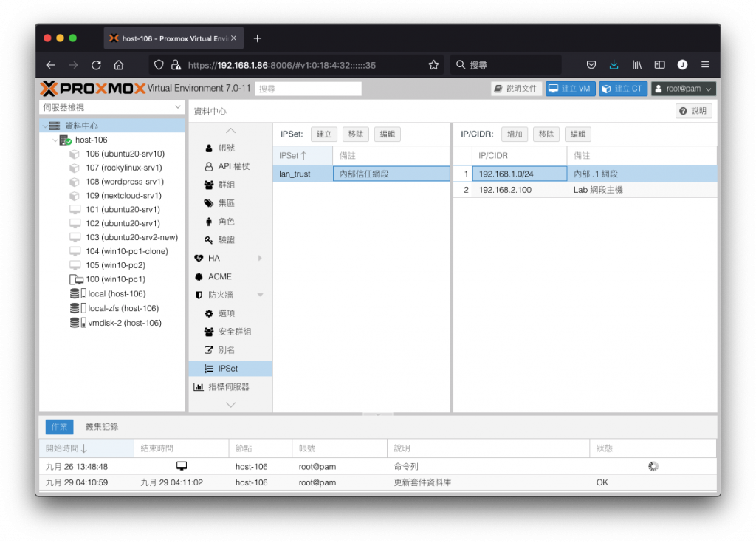
Task: Select the lan_trust IPSet row
Action: click(362, 174)
